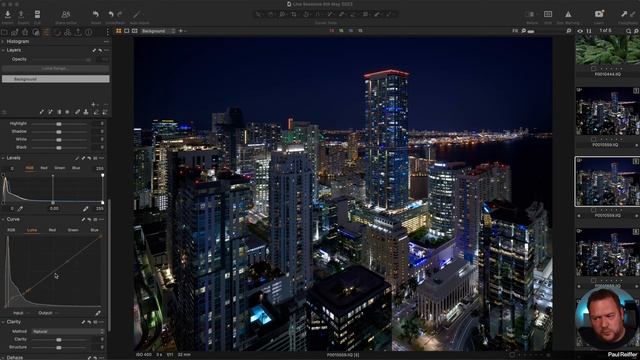Select the draw mask brush in Layers
Viewport: 640px width, 360px height.
click(x=41, y=112)
